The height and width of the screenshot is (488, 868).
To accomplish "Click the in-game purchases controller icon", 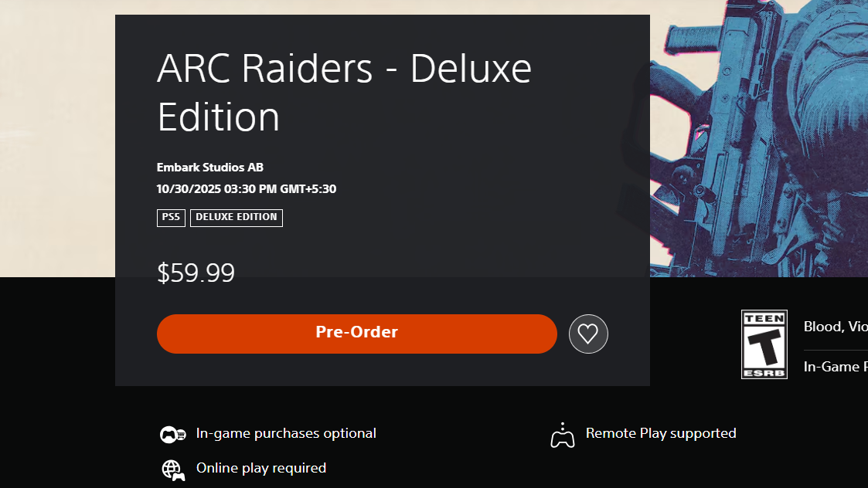I will tap(172, 435).
